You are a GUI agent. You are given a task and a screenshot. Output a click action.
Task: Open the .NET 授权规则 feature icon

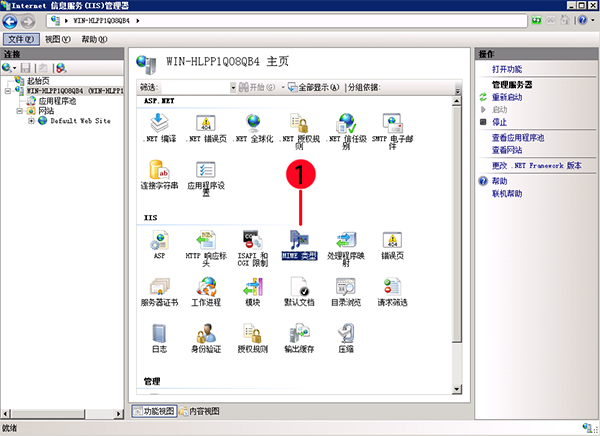pos(300,131)
